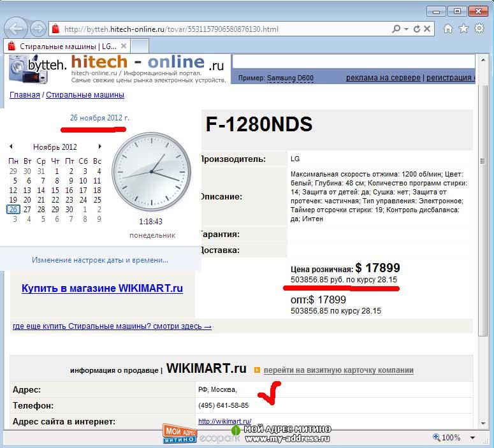Screen dimensions: 494x448
Task: Click the browser Forward arrow button
Action: 38,29
